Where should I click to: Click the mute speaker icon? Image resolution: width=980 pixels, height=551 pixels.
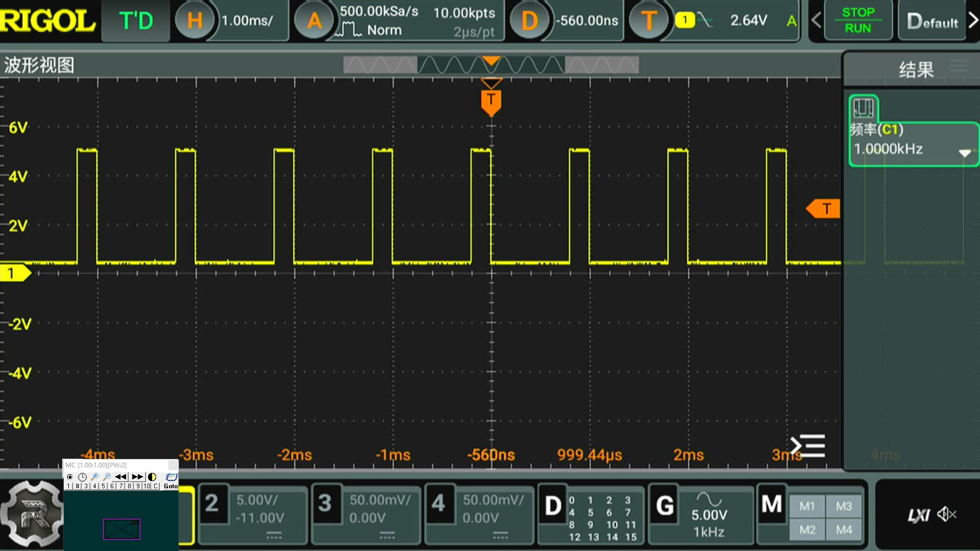[x=947, y=514]
